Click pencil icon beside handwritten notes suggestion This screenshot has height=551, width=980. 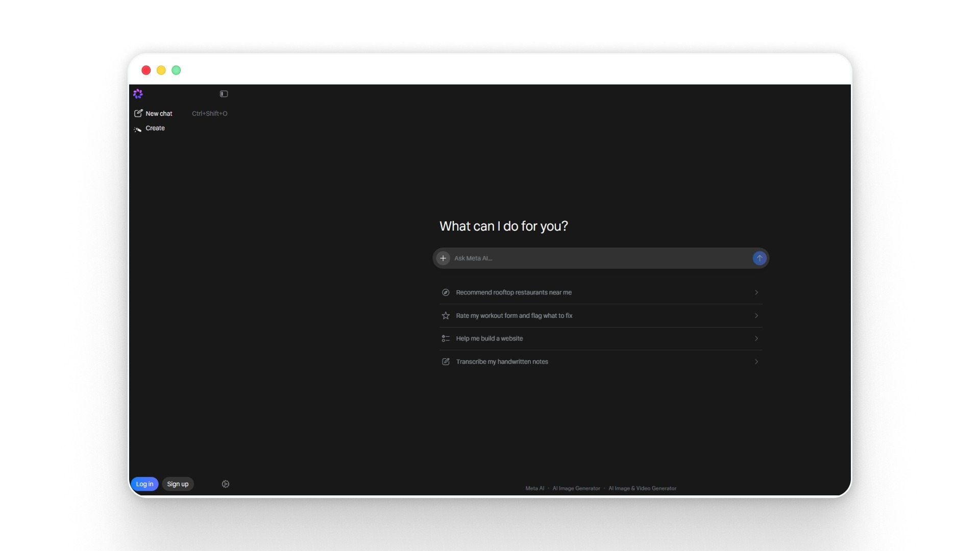(x=446, y=362)
